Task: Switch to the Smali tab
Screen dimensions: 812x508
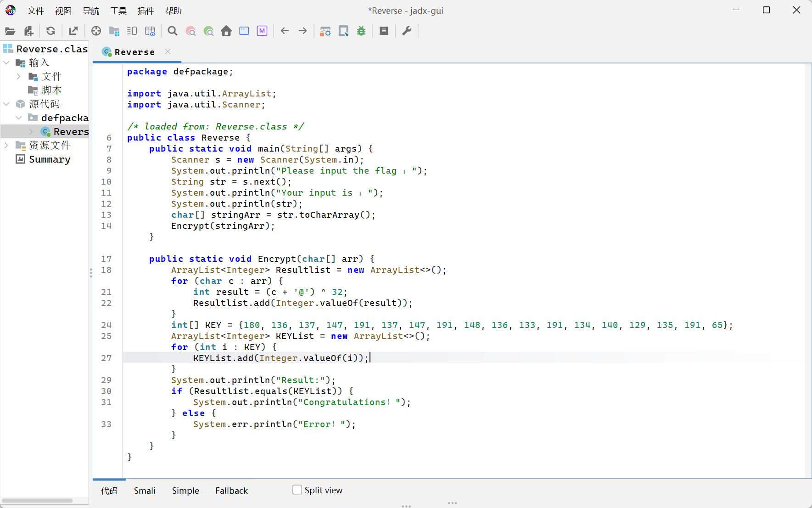Action: point(145,491)
